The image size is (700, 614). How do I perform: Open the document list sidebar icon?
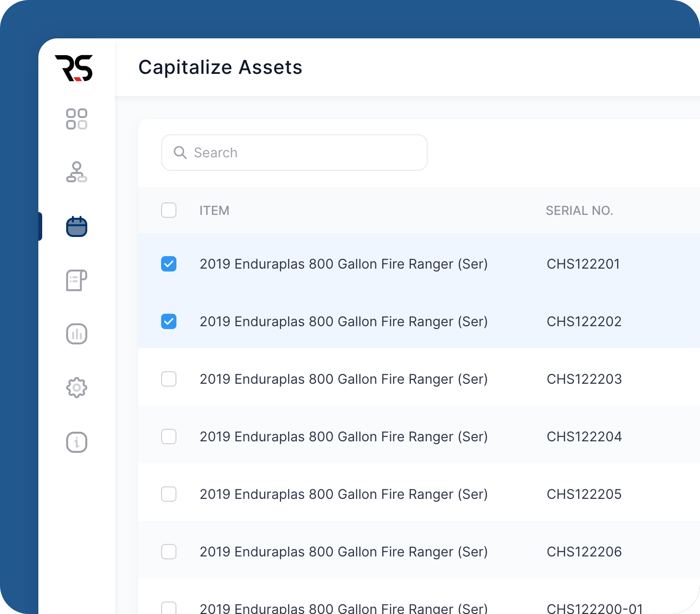77,280
